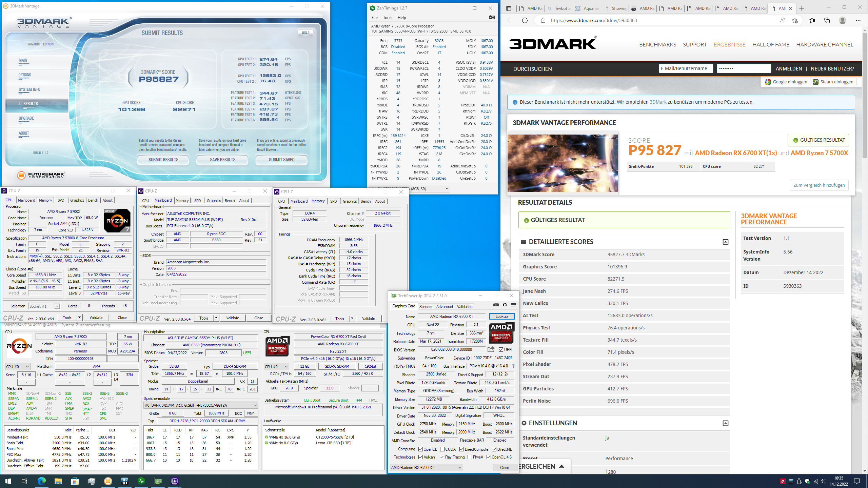The image size is (868, 488).
Task: Collapse the Einstellungen section
Action: 725,423
